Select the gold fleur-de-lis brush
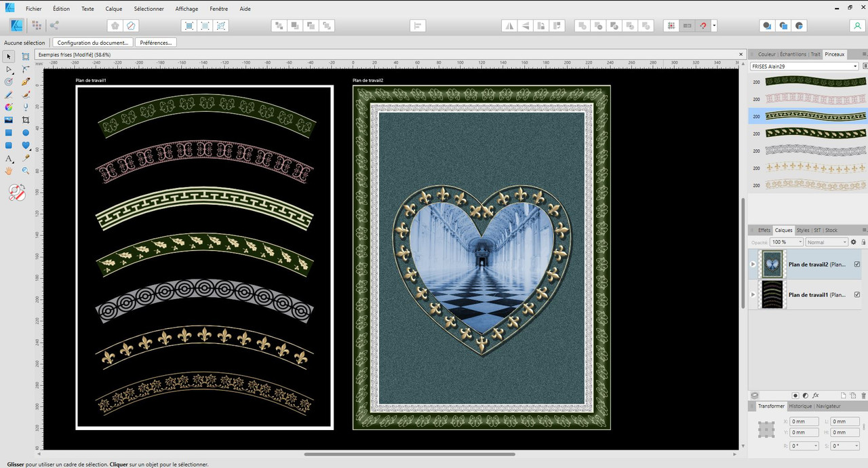 coord(808,168)
